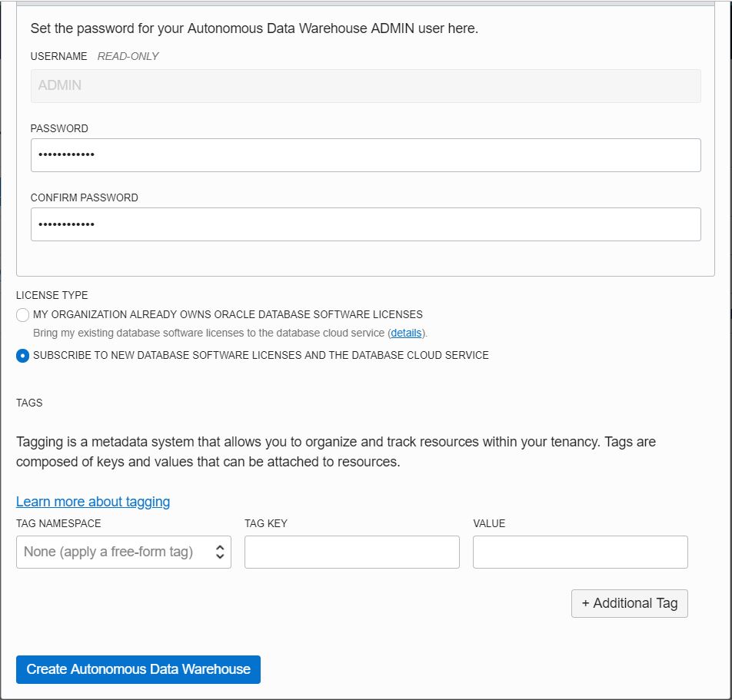Click the TAG NAMESPACE label

[58, 523]
